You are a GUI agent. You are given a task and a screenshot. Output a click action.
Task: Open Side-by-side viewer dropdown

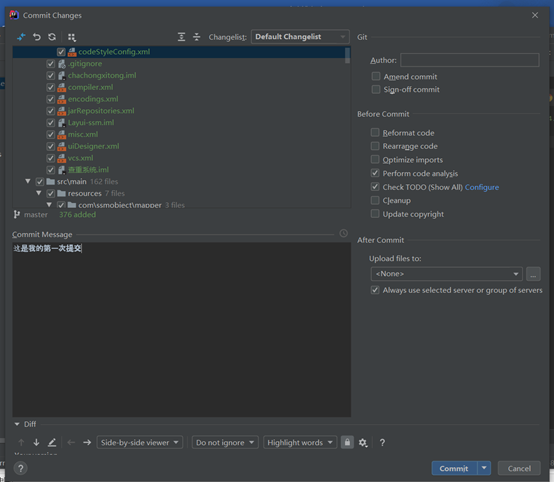tap(140, 442)
